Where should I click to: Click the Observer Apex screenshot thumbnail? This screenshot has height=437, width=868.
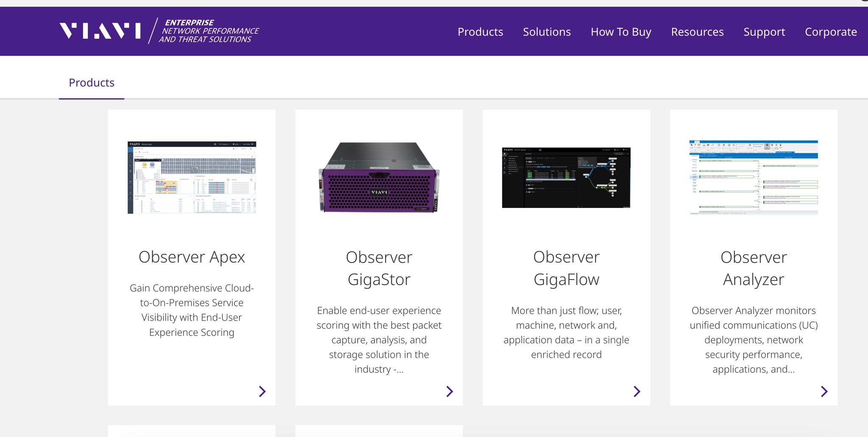tap(192, 177)
